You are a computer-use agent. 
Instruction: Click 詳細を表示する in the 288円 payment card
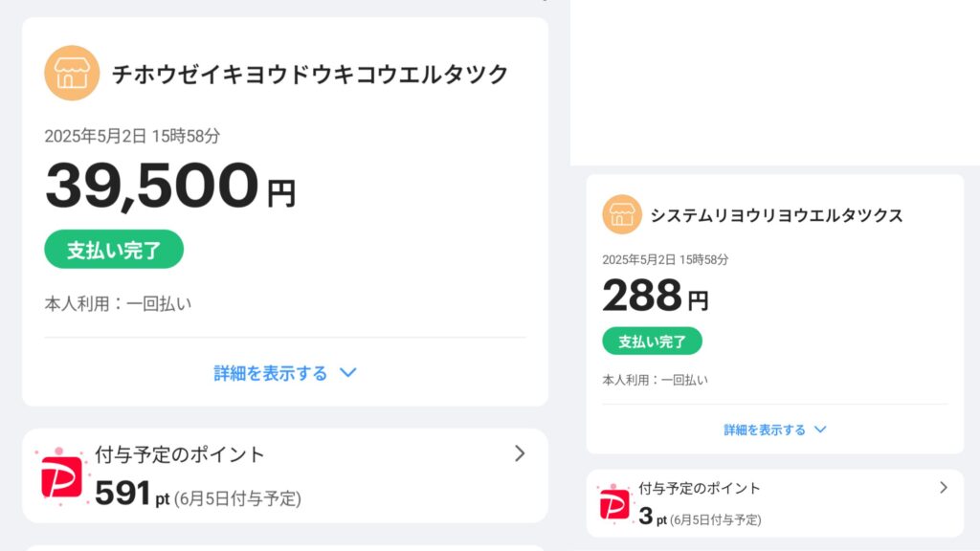pyautogui.click(x=765, y=430)
